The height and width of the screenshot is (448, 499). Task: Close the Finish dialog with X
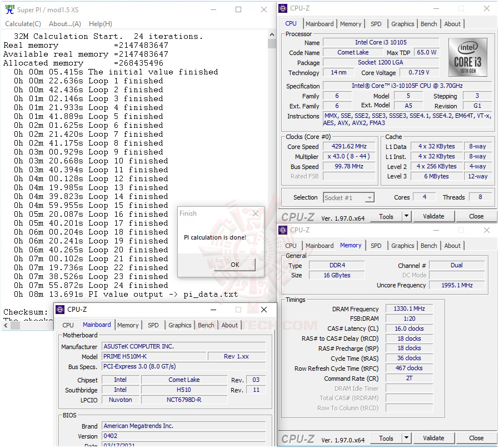coord(256,213)
